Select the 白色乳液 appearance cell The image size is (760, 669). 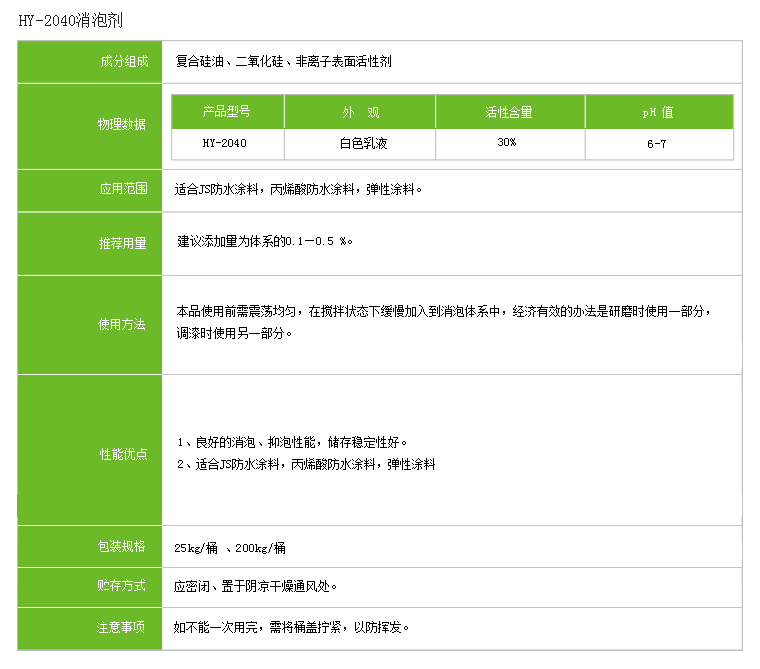(x=362, y=143)
